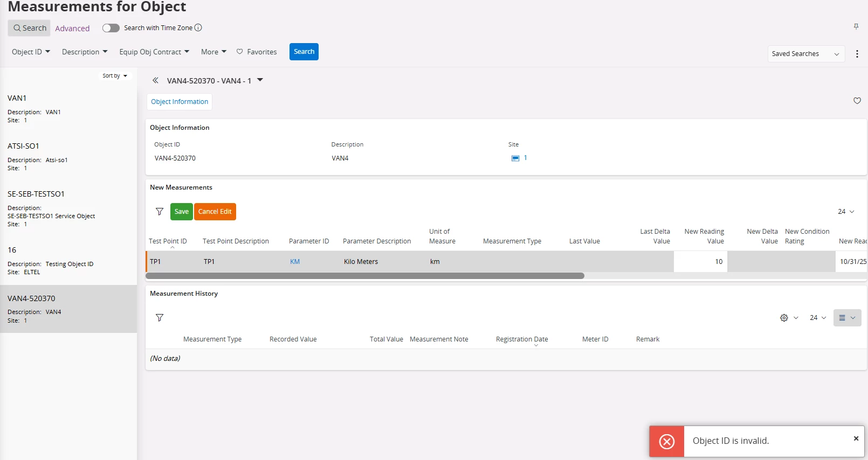Change Measurement History page size of 24
Screen dimensions: 868x460
818,318
